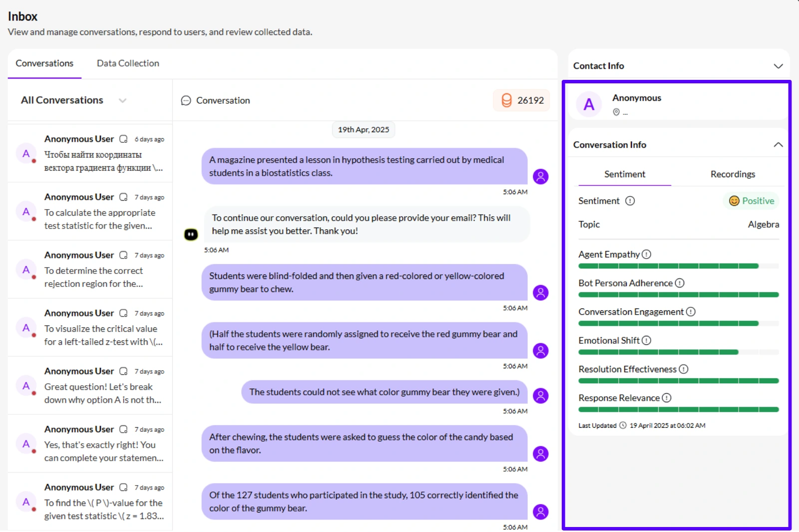Click the location pin icon under Anonymous

[x=617, y=112]
